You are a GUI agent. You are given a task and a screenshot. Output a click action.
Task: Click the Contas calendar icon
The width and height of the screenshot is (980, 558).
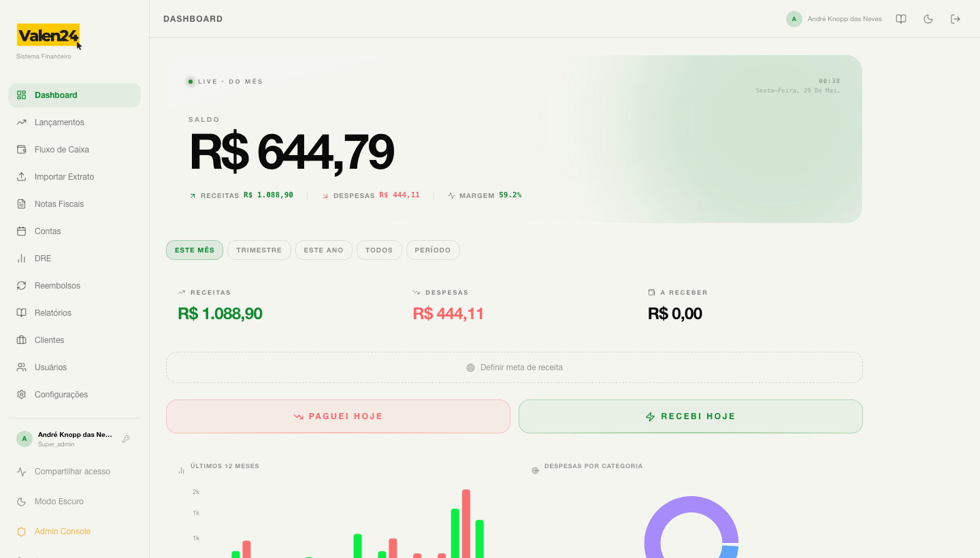click(x=21, y=231)
